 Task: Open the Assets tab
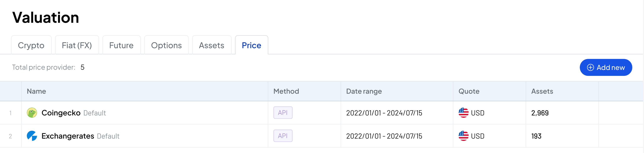[211, 45]
